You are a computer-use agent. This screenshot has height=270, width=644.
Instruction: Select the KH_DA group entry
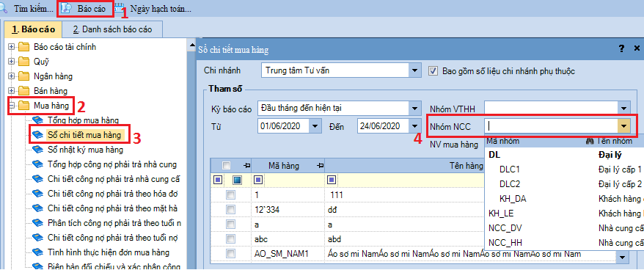[565, 199]
